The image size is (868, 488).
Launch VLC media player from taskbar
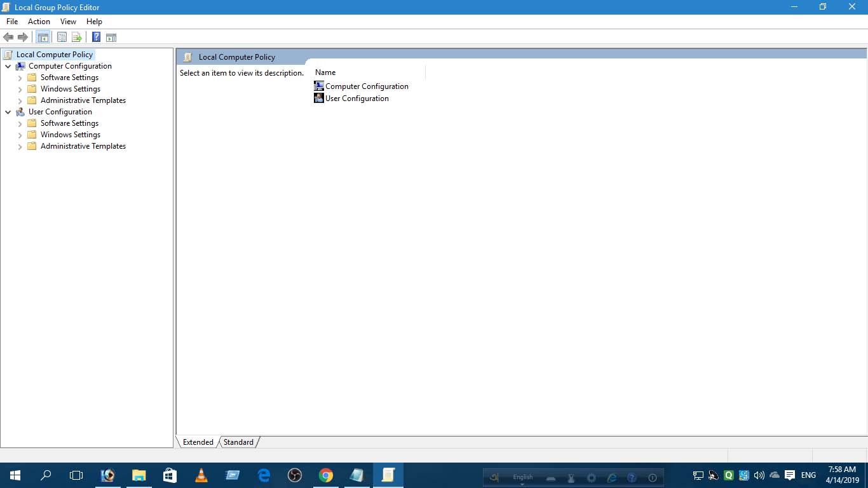pos(201,475)
